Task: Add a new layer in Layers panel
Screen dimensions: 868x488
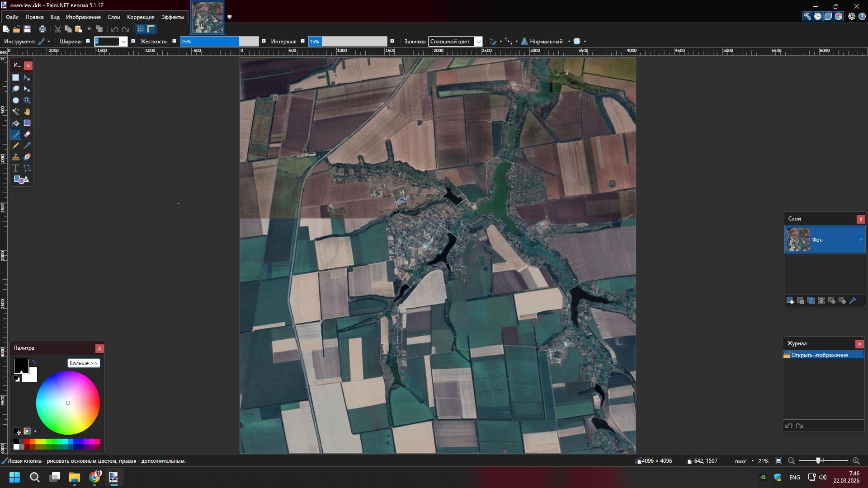Action: click(x=790, y=301)
